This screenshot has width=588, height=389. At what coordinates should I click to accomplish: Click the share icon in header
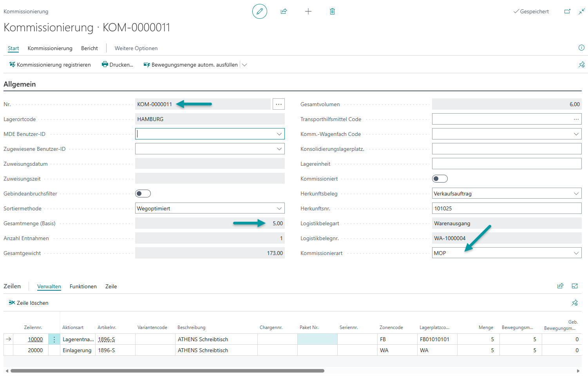pos(284,11)
